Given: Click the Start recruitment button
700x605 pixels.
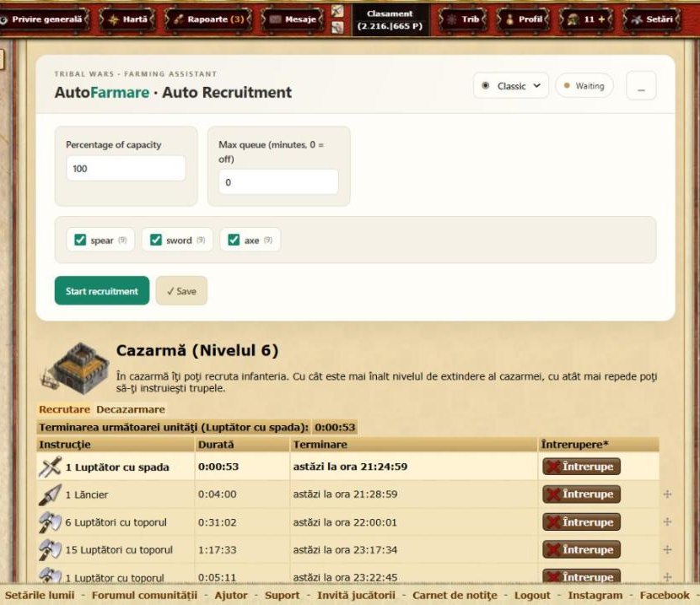Looking at the screenshot, I should (x=102, y=290).
